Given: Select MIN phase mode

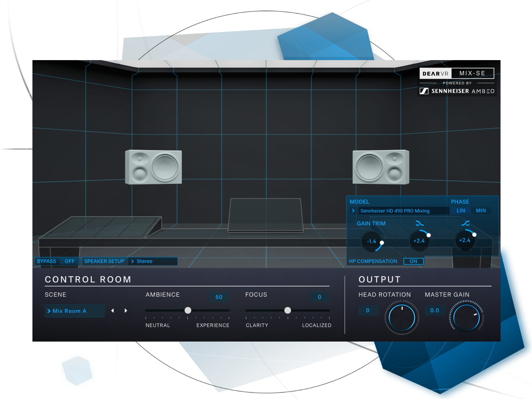Looking at the screenshot, I should 481,211.
